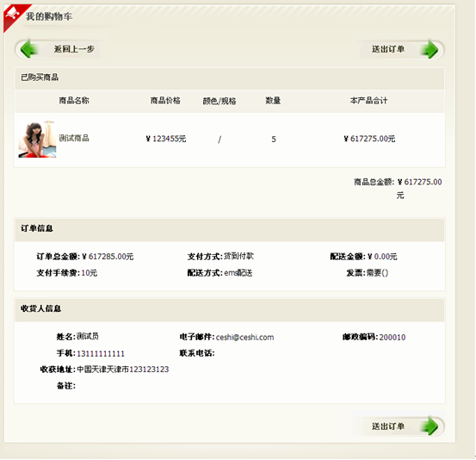Click the phone number 13111111111
The height and width of the screenshot is (460, 476).
(101, 353)
